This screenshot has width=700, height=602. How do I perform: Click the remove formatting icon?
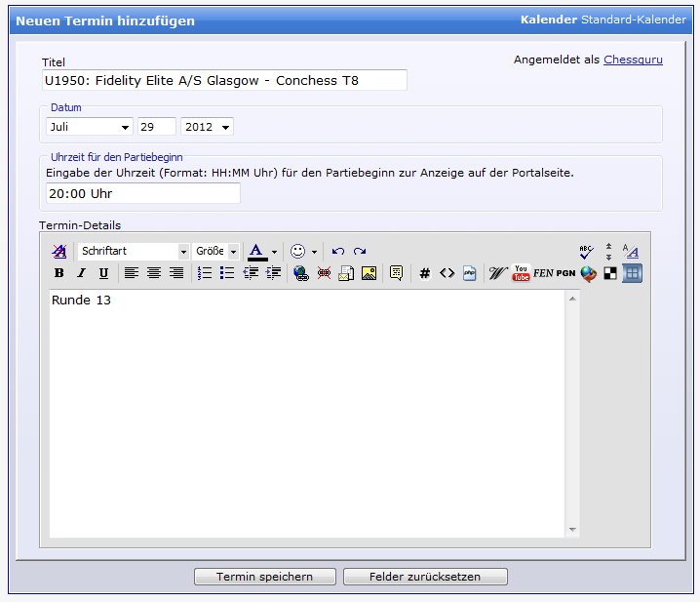(58, 251)
